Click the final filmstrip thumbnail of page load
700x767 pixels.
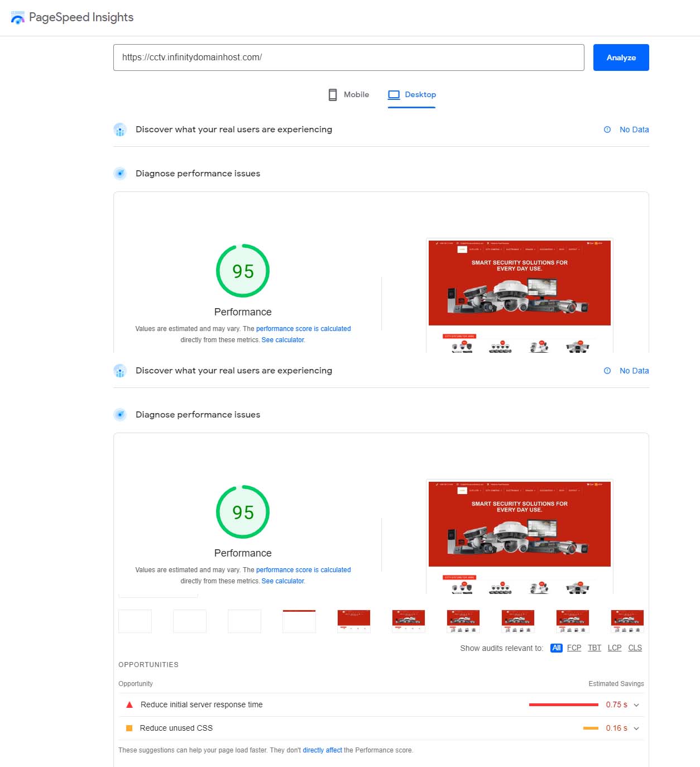click(x=627, y=621)
